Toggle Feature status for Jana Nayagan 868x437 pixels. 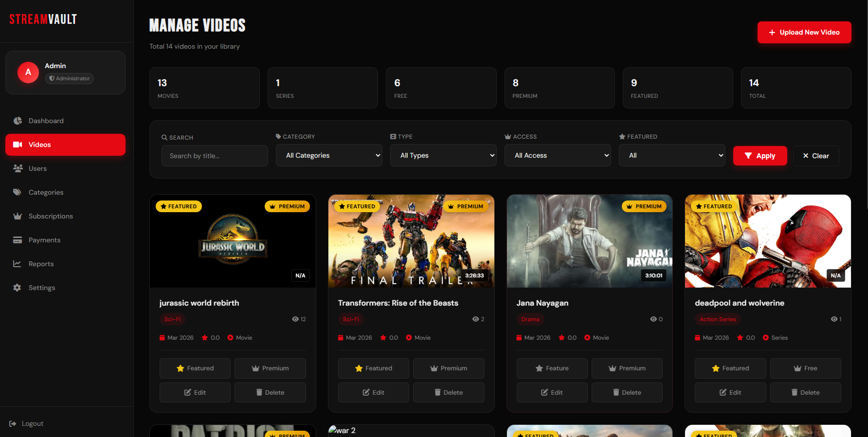tap(552, 368)
